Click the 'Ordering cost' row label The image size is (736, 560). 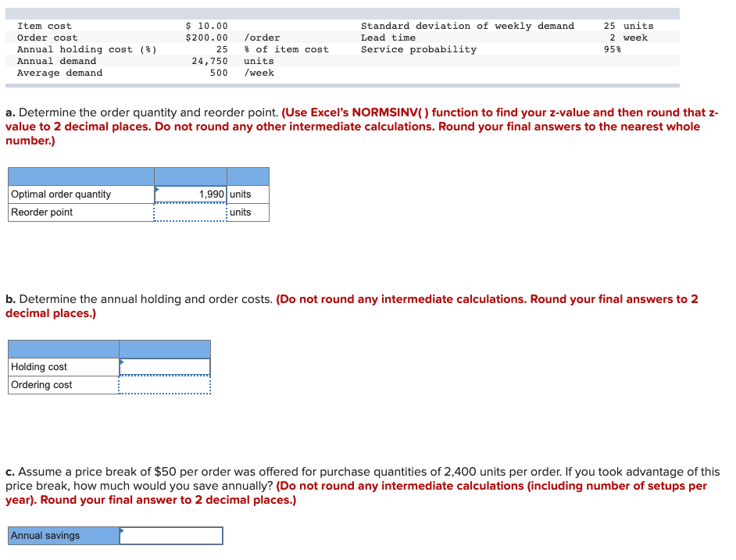point(41,385)
